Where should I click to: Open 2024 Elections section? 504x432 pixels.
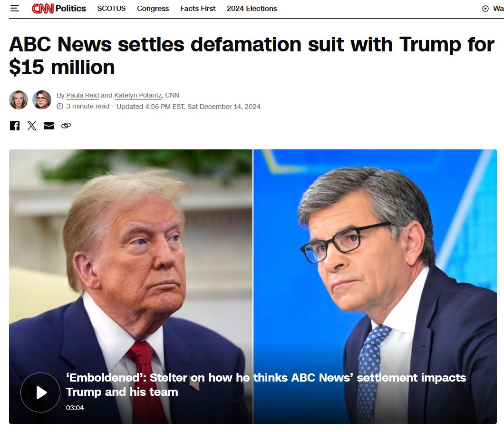pos(252,9)
